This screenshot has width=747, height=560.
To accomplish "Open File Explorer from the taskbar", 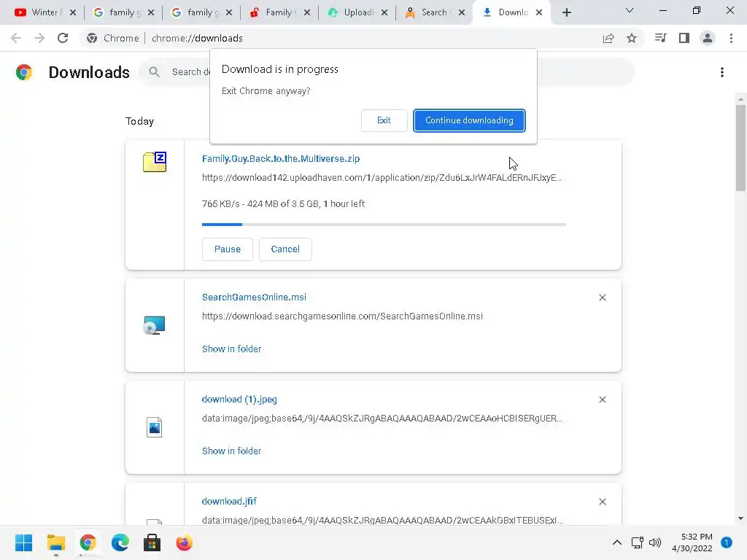I will [x=55, y=542].
